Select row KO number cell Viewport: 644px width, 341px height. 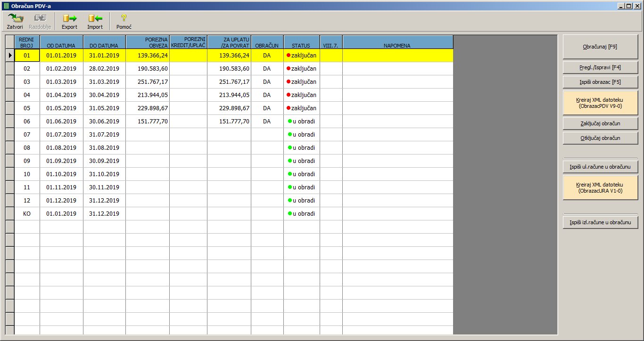tap(27, 213)
